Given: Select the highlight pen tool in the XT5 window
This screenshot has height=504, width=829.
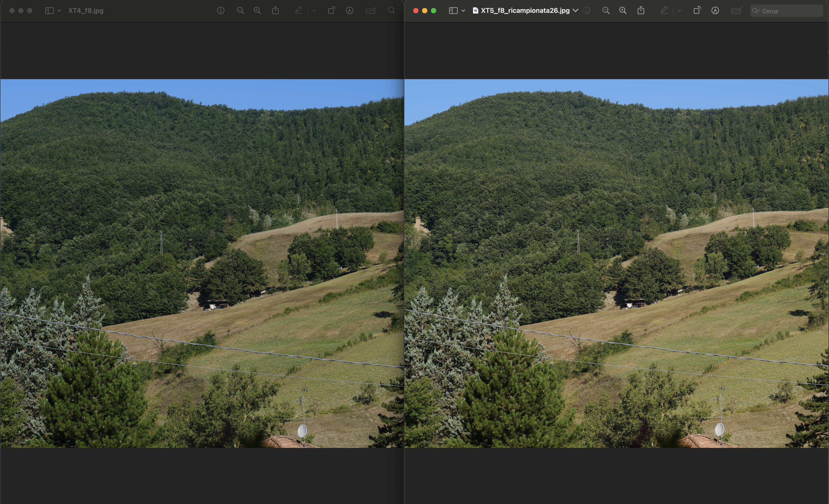Looking at the screenshot, I should 664,10.
